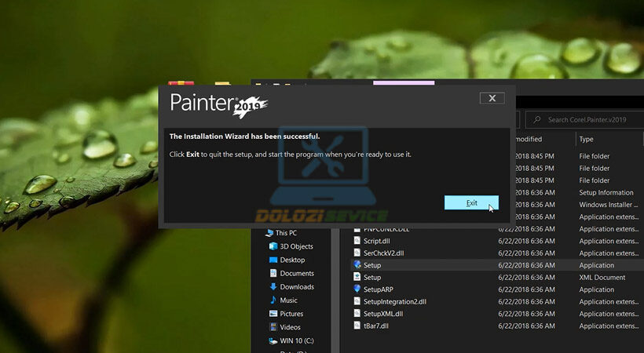The image size is (644, 353).
Task: Select the Setup XML Document file
Action: pos(371,278)
